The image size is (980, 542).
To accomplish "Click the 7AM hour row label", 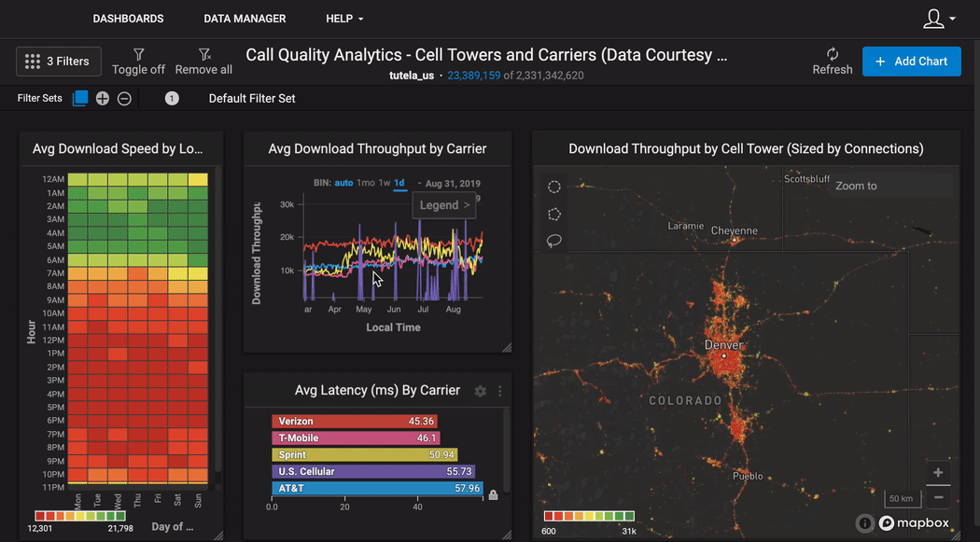I will 55,273.
